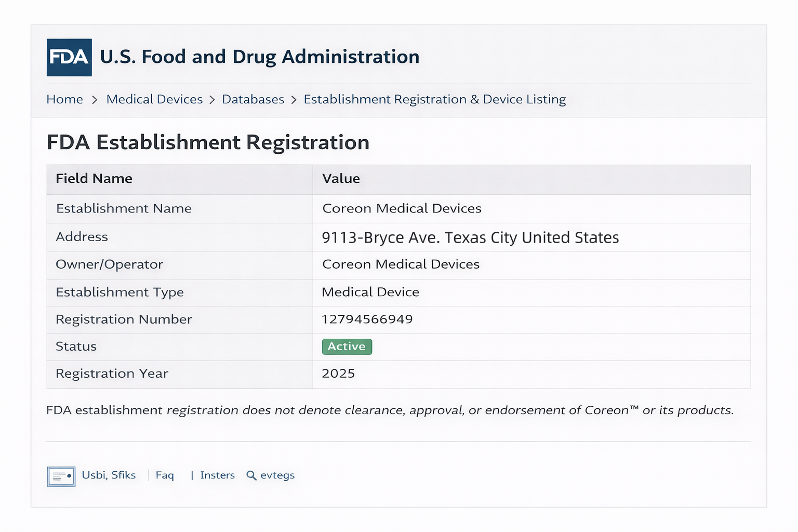Click the magnifier search icon in footer
Viewport: 798px width, 532px height.
coord(251,475)
